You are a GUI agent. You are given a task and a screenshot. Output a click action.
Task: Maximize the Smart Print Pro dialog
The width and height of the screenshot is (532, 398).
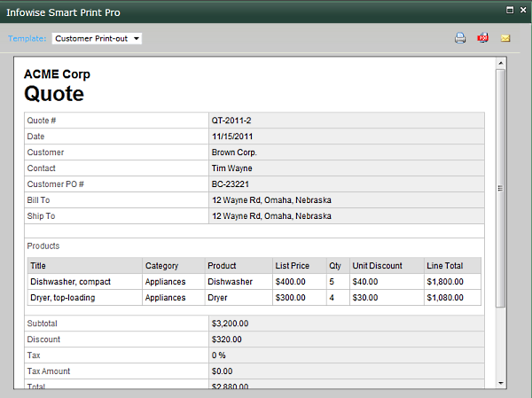(510, 10)
